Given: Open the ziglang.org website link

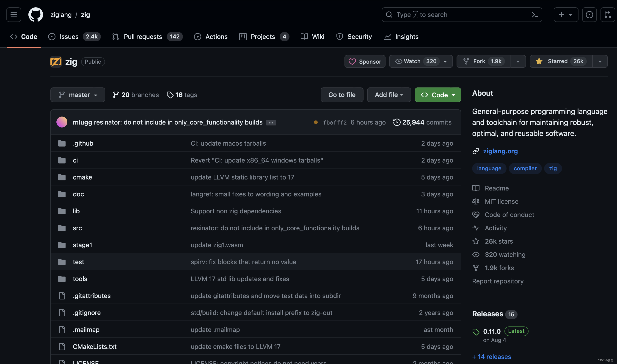Looking at the screenshot, I should tap(500, 151).
